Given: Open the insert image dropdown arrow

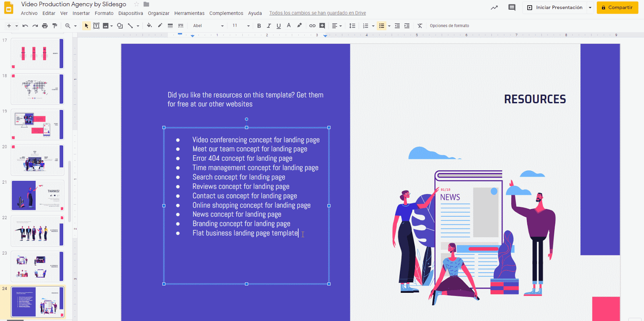Looking at the screenshot, I should click(111, 26).
